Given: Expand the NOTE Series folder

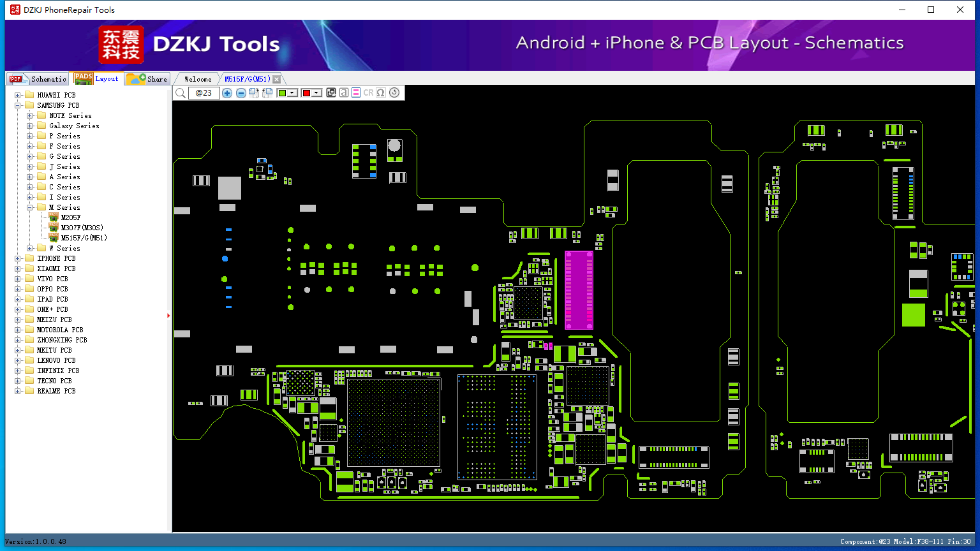Looking at the screenshot, I should (x=29, y=115).
